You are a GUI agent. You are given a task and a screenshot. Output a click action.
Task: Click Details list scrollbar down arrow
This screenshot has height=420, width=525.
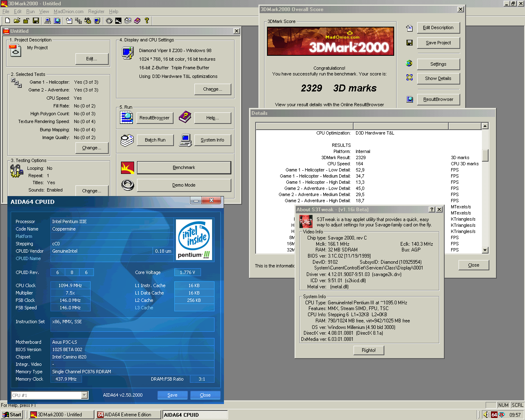[485, 250]
